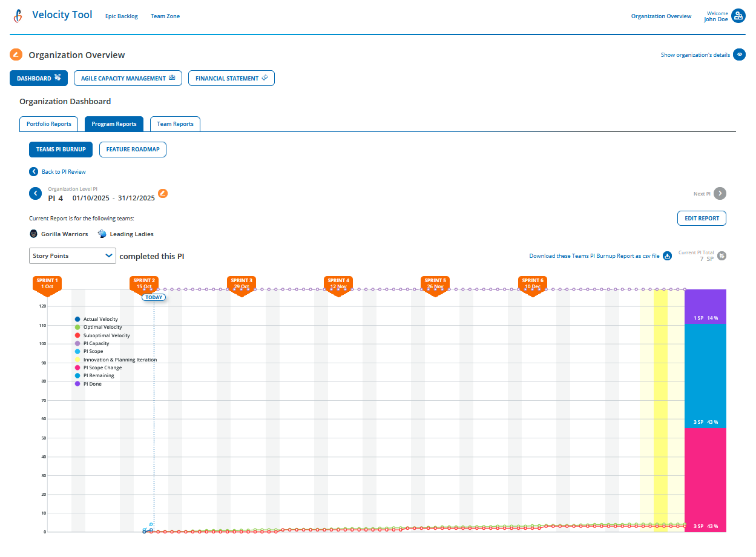The height and width of the screenshot is (557, 756).
Task: Navigate to Next PI with right chevron
Action: [x=720, y=194]
